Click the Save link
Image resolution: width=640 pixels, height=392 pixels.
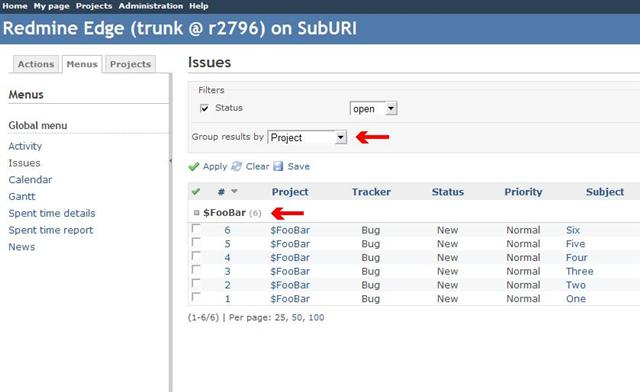pyautogui.click(x=298, y=166)
